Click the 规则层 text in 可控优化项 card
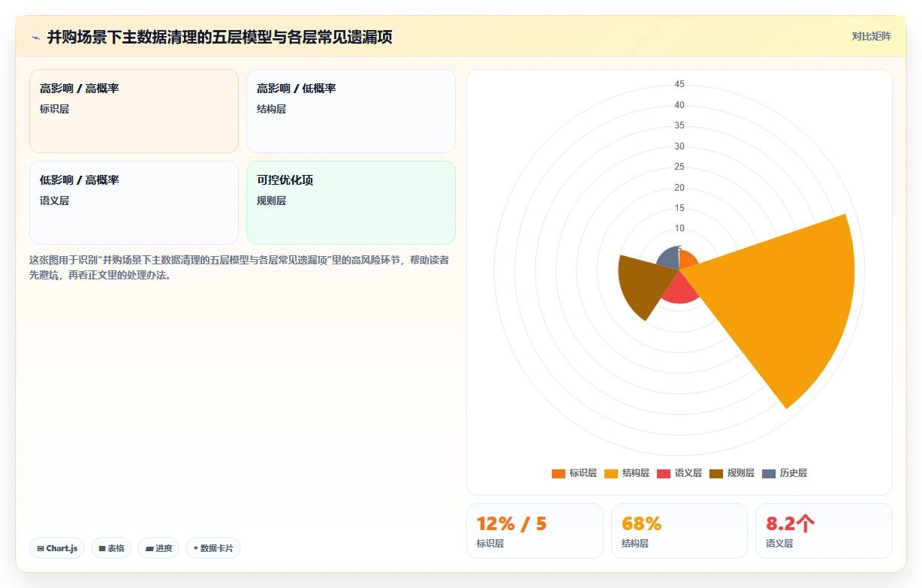The image size is (922, 588). click(x=271, y=201)
